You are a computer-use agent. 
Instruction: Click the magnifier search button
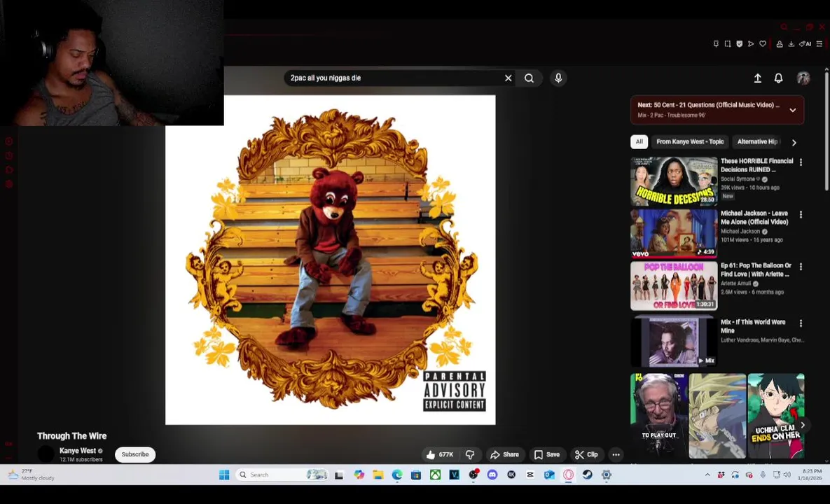529,78
